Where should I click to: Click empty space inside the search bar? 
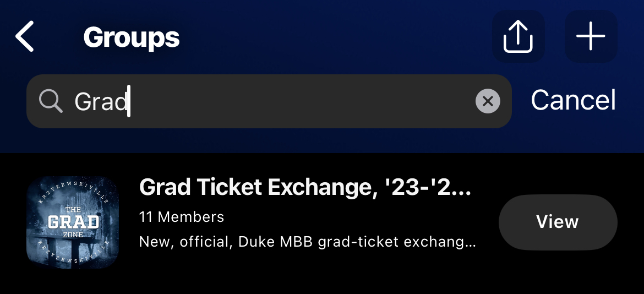point(303,101)
